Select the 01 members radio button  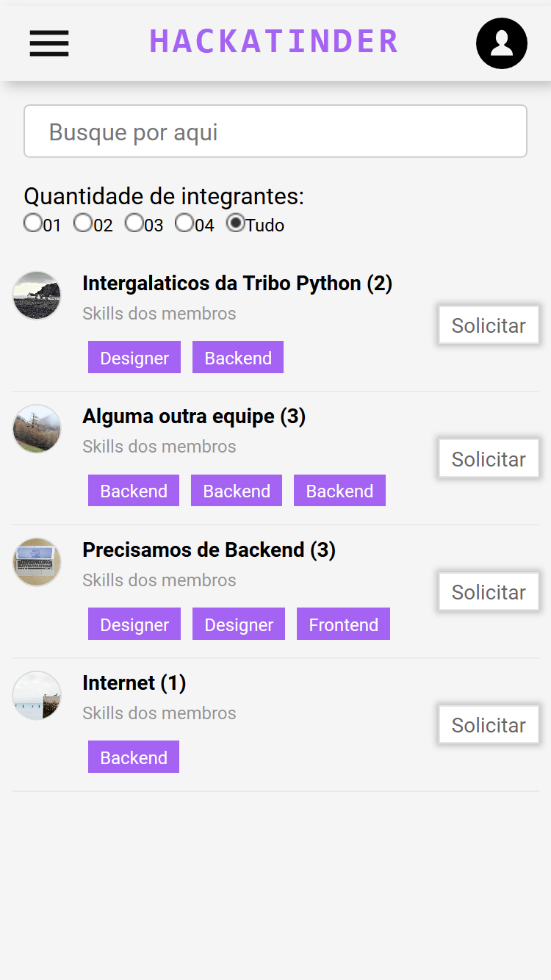32,223
